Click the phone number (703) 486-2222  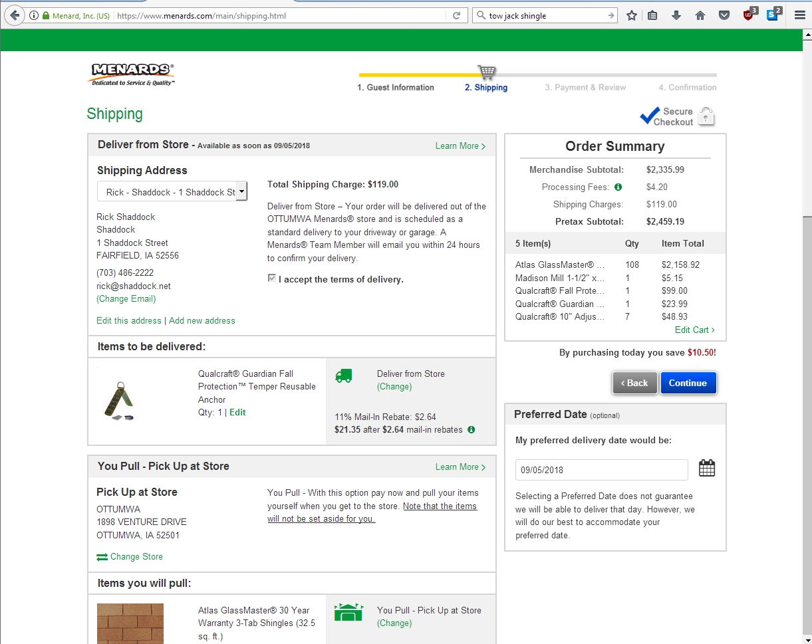(x=125, y=272)
